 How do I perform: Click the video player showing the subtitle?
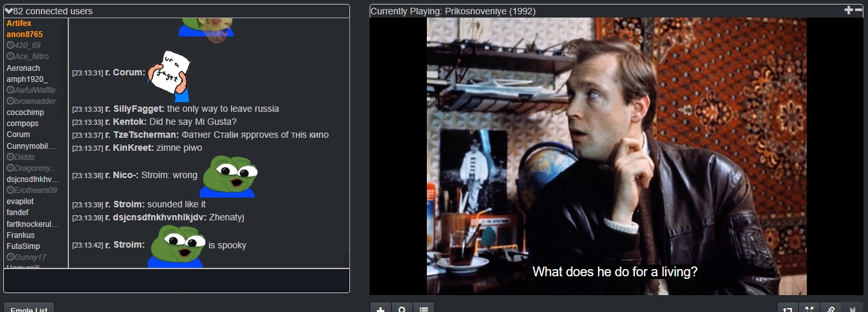[x=616, y=156]
